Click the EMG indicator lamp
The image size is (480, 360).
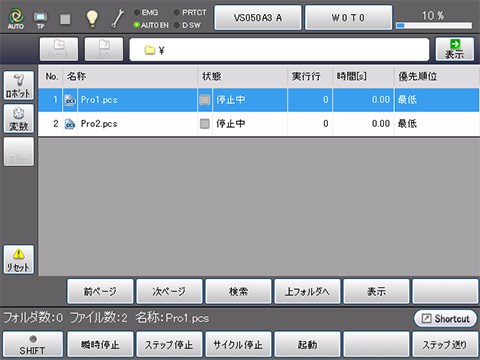click(137, 13)
